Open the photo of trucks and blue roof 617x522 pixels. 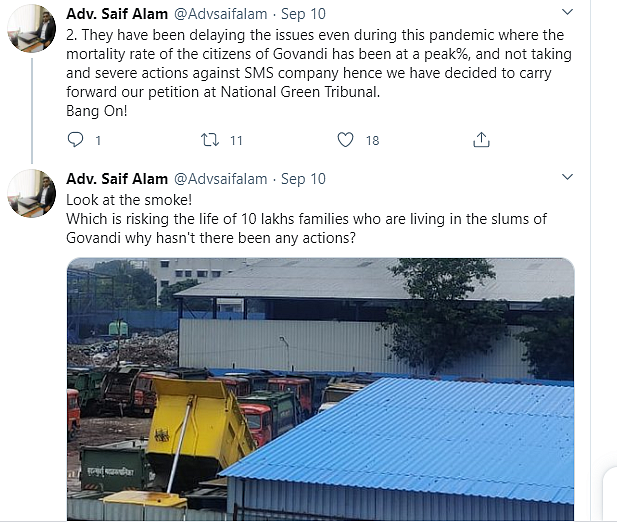coord(320,390)
